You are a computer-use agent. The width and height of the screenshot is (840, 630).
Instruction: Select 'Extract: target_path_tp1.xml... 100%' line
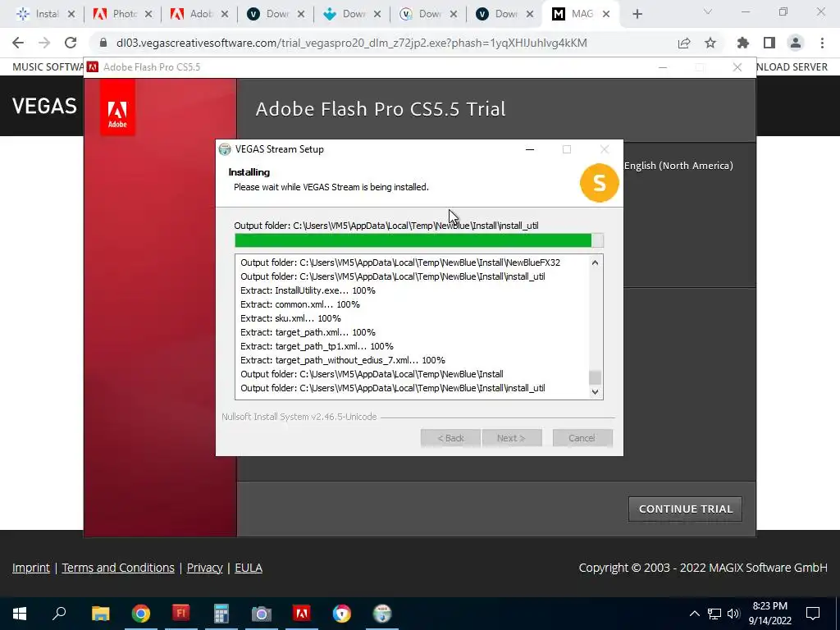[x=317, y=346]
